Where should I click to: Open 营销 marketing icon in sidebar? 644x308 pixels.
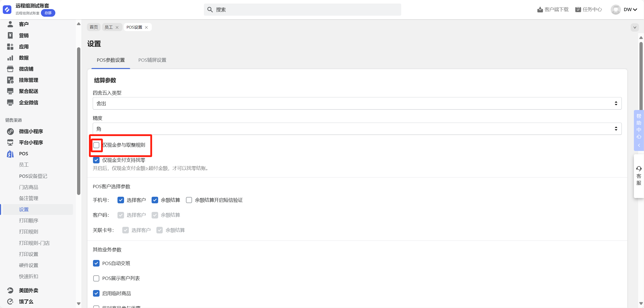click(10, 35)
